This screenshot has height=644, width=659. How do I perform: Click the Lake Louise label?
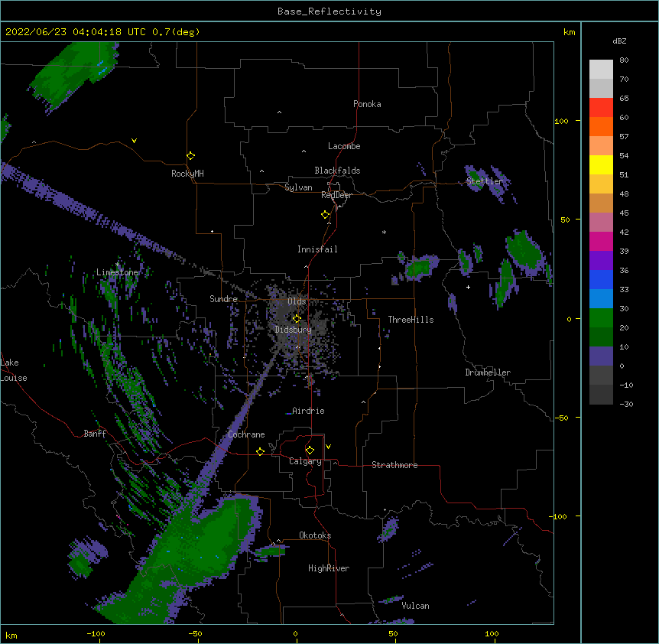point(14,370)
